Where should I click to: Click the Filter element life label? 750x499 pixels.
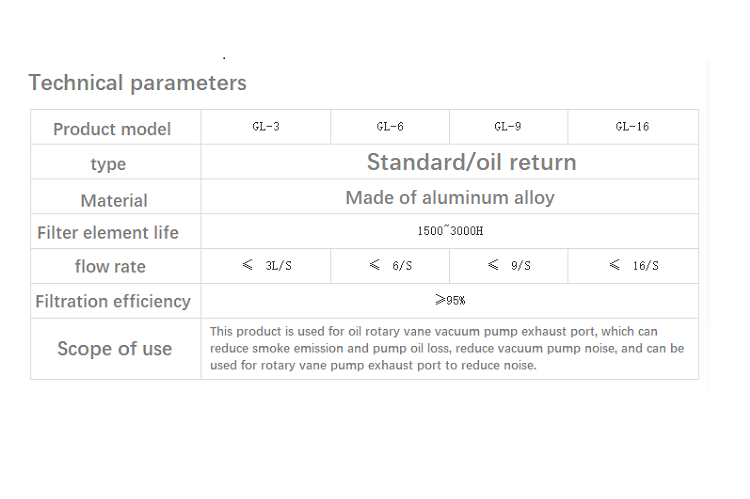point(108,233)
